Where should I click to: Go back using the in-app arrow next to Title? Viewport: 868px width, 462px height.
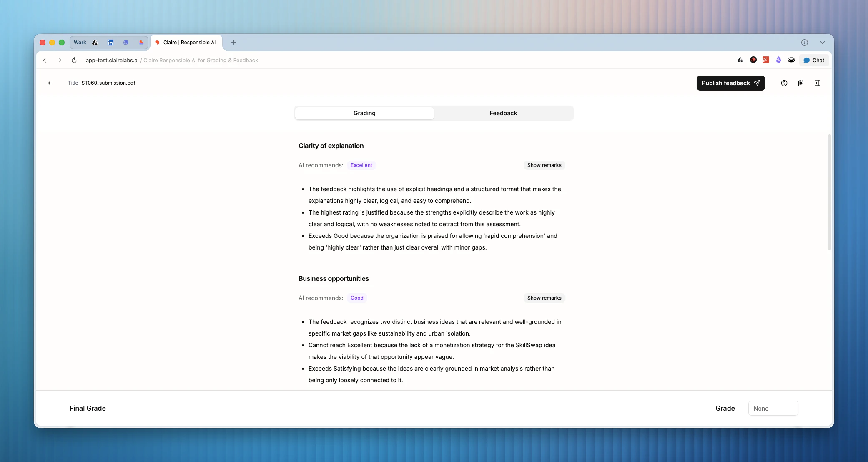(x=50, y=83)
